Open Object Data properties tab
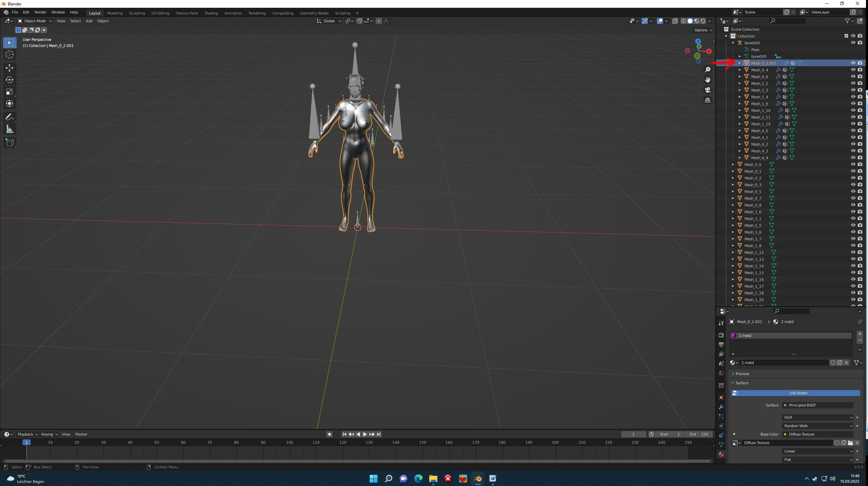Image resolution: width=868 pixels, height=486 pixels. click(x=721, y=445)
